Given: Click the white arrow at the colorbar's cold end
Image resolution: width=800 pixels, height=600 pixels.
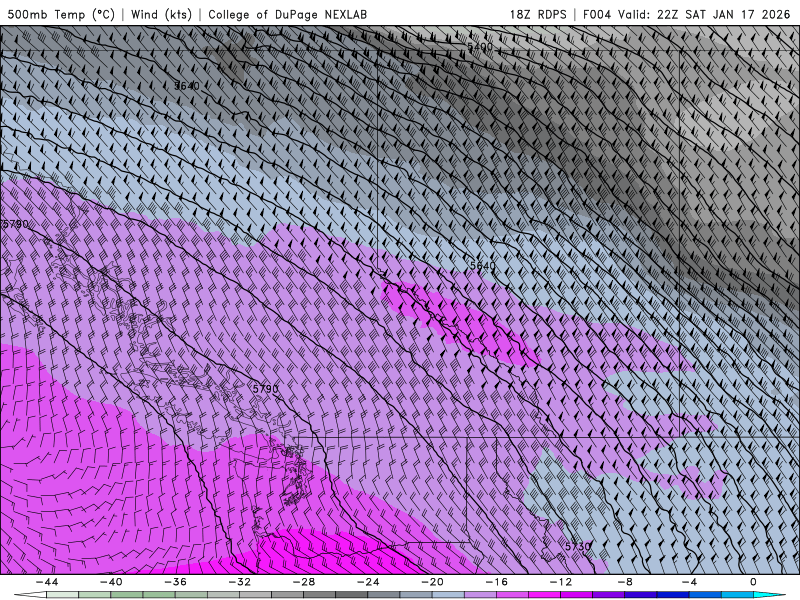Looking at the screenshot, I should 30,595.
